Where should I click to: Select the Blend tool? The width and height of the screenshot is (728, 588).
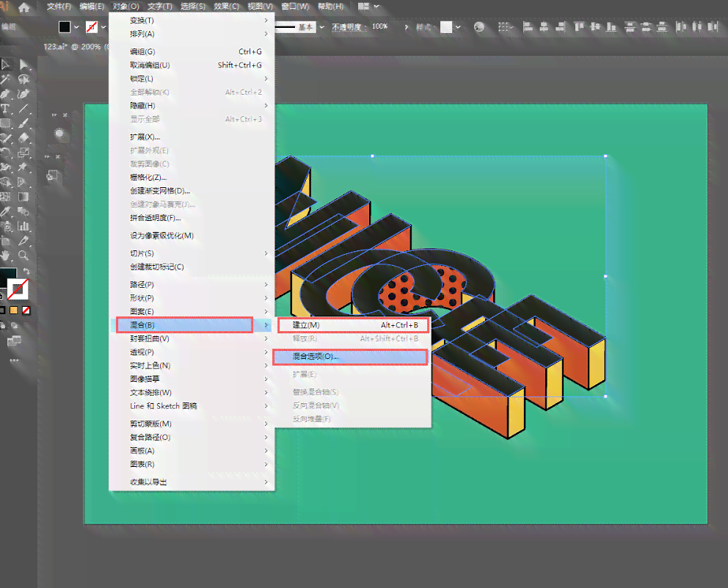tap(23, 212)
